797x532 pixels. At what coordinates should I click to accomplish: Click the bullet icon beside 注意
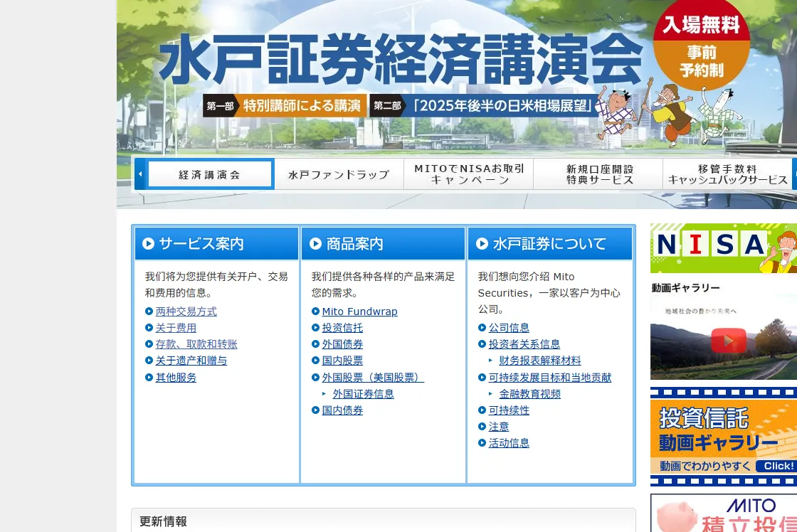pyautogui.click(x=482, y=426)
